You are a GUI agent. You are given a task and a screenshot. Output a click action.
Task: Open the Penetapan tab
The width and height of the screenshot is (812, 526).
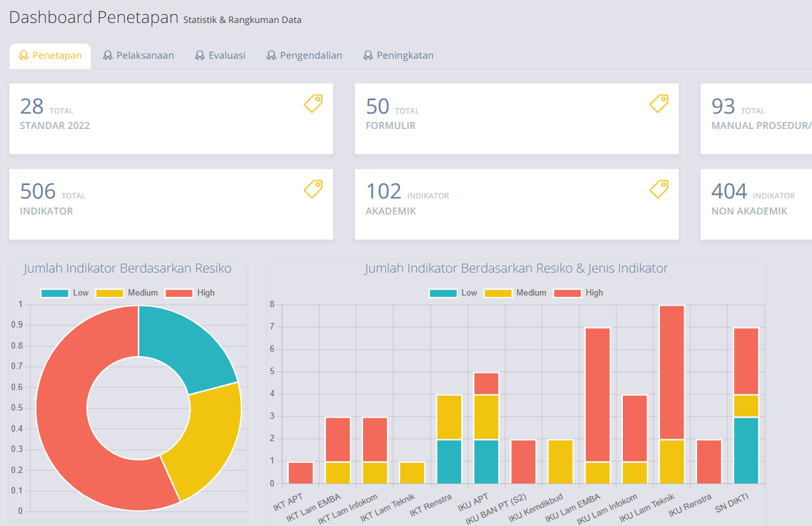click(50, 56)
